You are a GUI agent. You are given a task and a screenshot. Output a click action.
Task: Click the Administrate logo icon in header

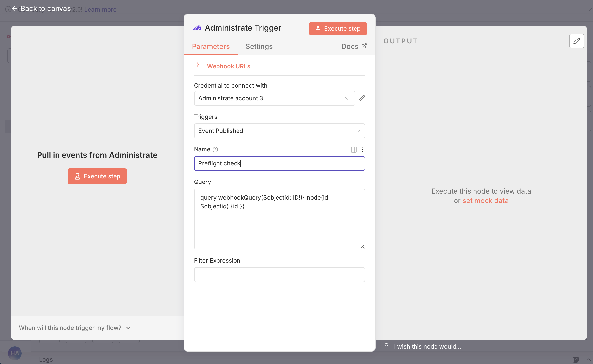(197, 28)
